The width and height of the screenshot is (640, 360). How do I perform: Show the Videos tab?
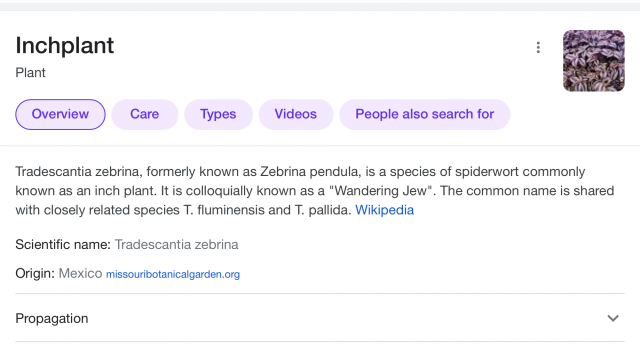[x=296, y=114]
